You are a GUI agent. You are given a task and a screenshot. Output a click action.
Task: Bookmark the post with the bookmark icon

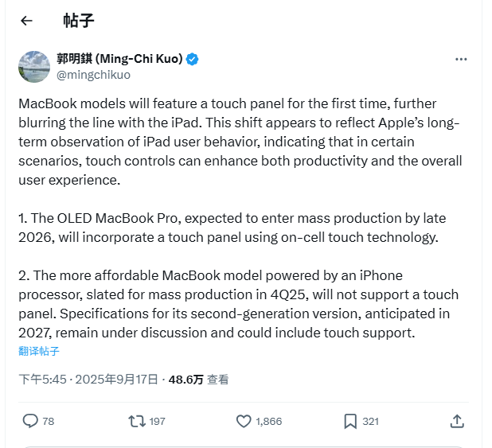point(350,421)
